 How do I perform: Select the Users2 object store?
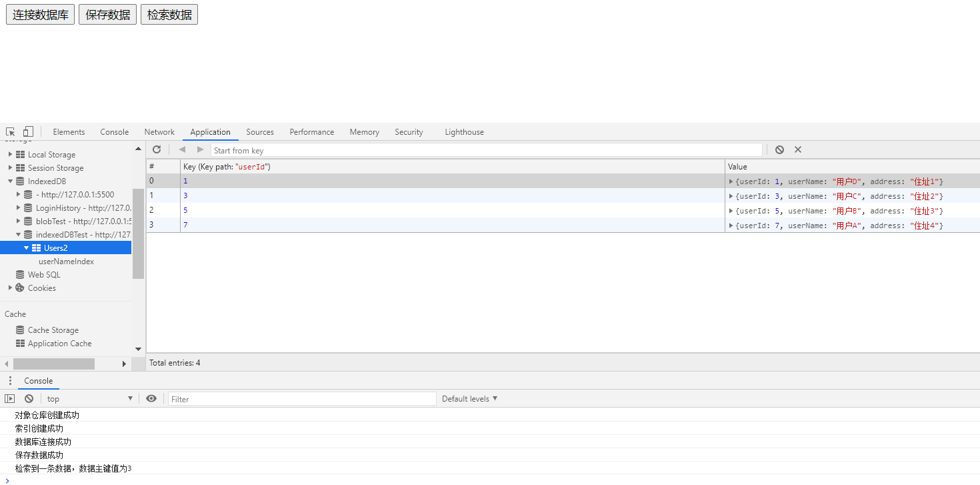click(x=65, y=248)
